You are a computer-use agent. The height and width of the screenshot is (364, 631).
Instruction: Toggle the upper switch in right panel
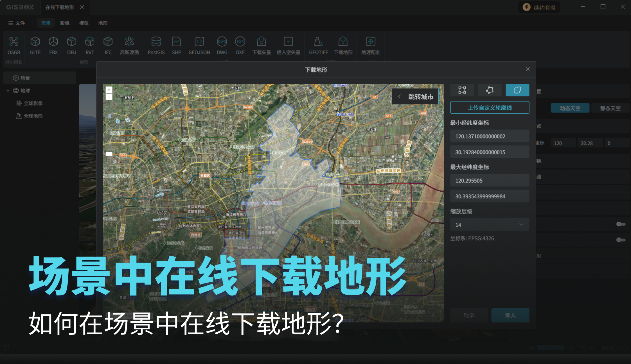(621, 224)
